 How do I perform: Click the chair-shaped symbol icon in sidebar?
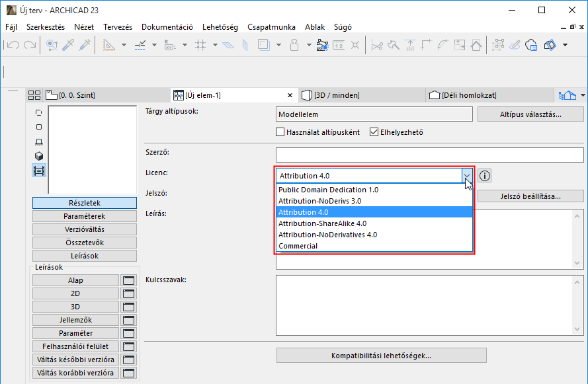coord(38,141)
